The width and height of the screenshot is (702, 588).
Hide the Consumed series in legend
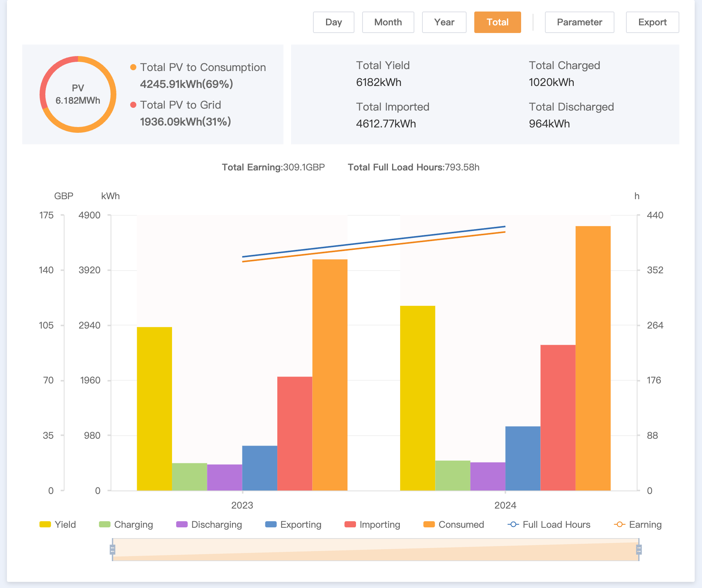tap(454, 524)
